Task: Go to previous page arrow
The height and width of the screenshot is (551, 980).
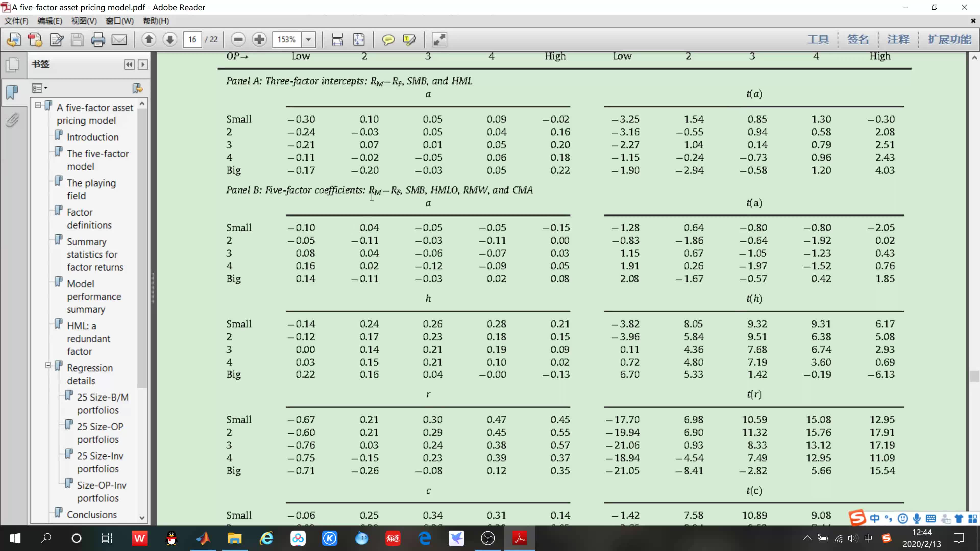Action: coord(149,39)
